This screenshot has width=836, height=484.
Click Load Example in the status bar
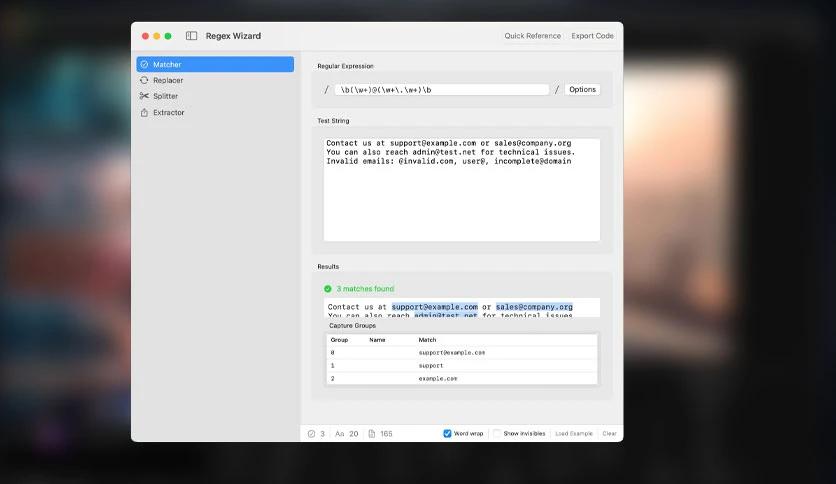coord(573,434)
